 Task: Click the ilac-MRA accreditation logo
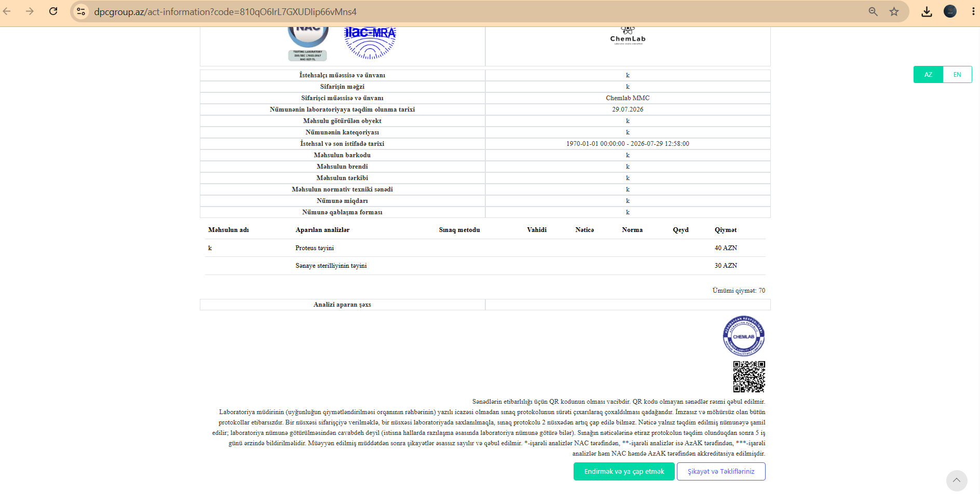[370, 43]
